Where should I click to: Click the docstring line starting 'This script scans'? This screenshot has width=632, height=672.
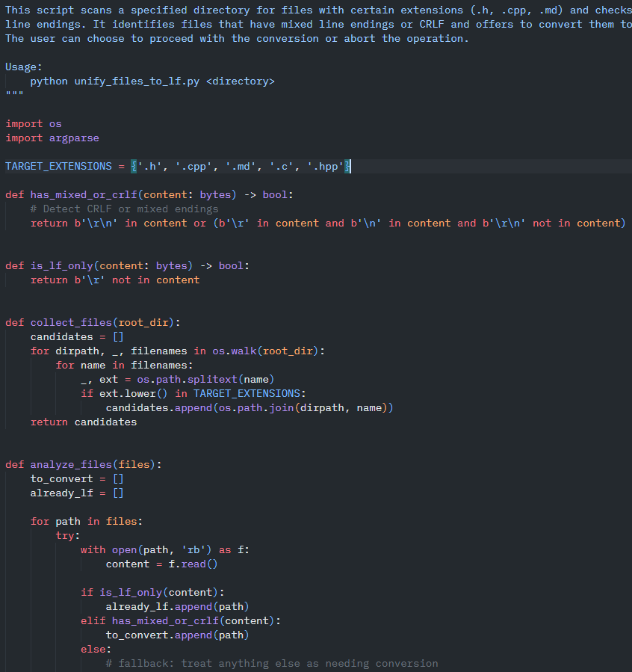point(318,10)
